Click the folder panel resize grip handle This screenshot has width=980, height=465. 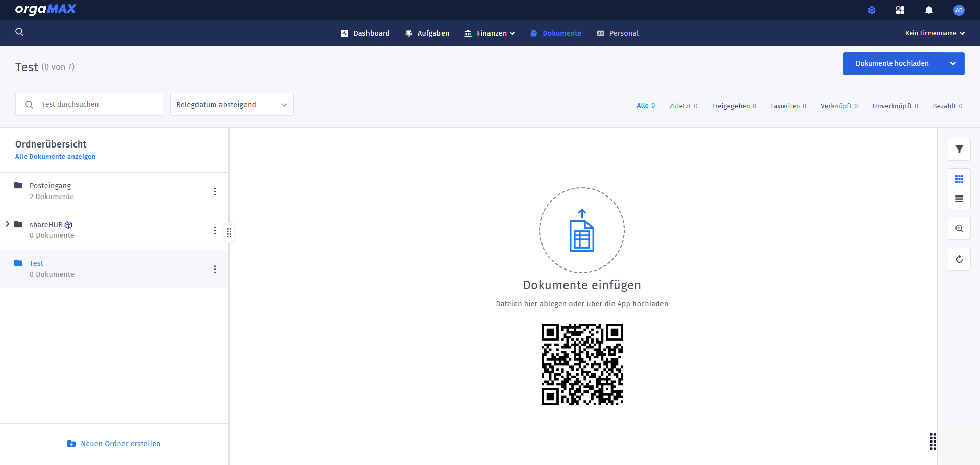coord(229,233)
